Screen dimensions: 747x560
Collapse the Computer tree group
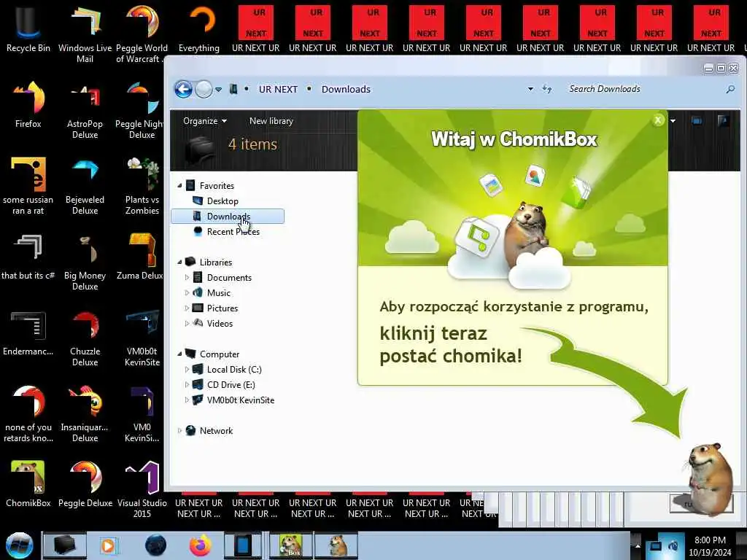point(179,354)
